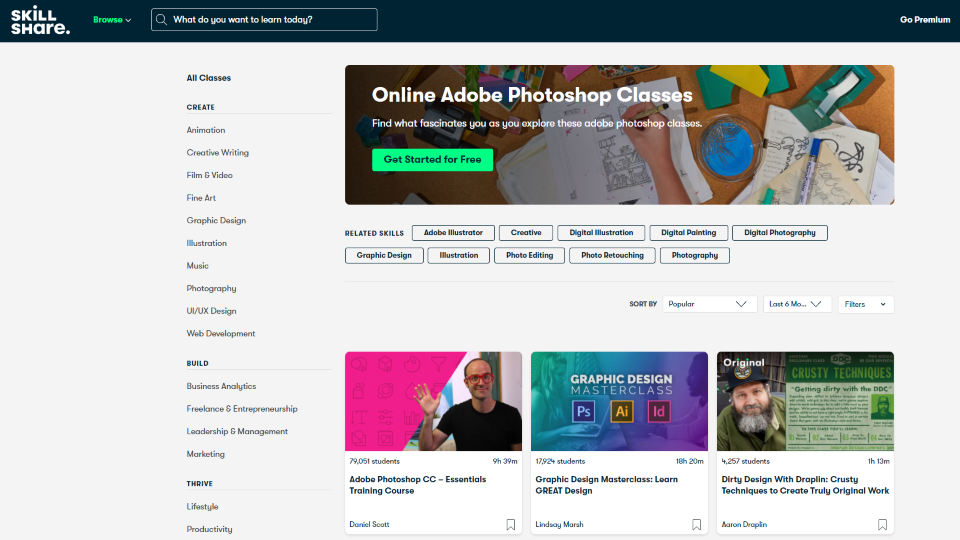Select the Graphic Design skill tag
Screen dimensions: 960x540
[384, 255]
